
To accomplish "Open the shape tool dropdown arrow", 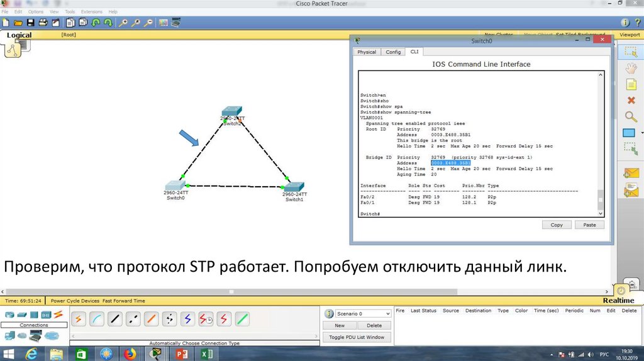I will 641,133.
